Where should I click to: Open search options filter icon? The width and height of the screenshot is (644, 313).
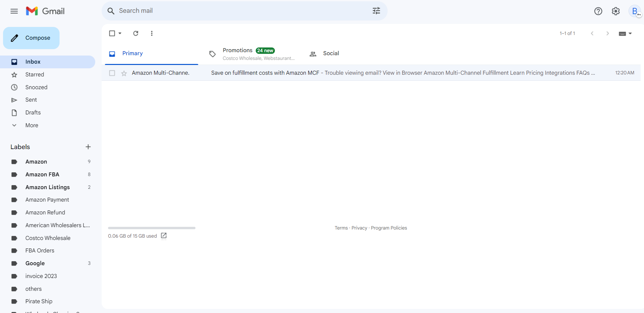point(376,11)
